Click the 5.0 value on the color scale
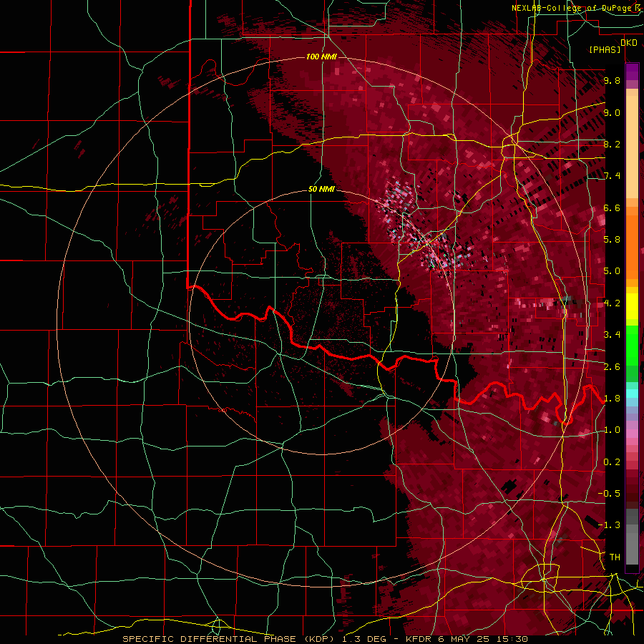The height and width of the screenshot is (644, 644). (612, 271)
